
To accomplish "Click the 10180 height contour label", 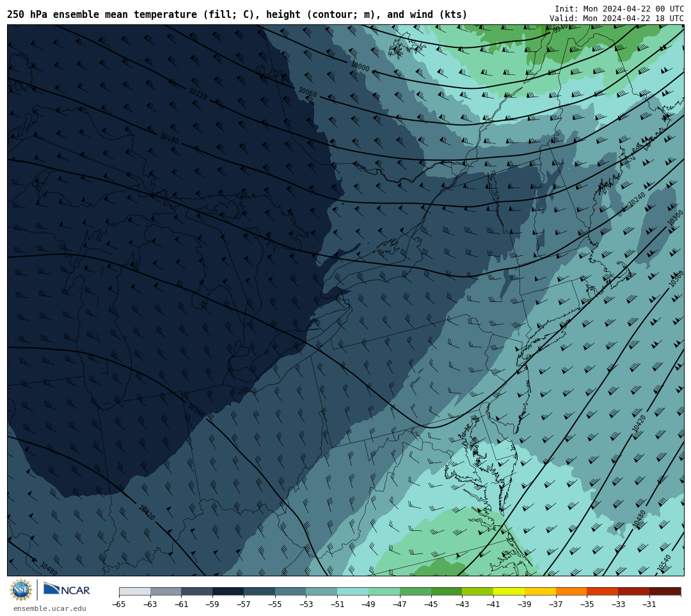I will [169, 139].
